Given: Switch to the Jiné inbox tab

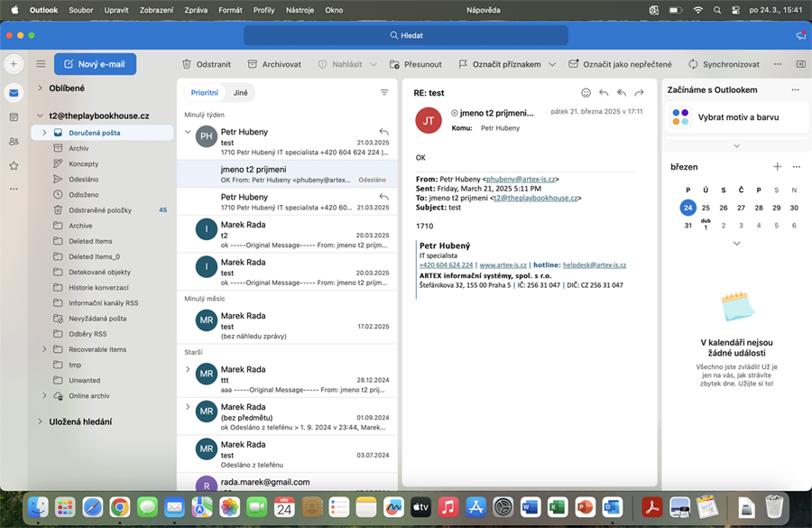Looking at the screenshot, I should pyautogui.click(x=241, y=93).
